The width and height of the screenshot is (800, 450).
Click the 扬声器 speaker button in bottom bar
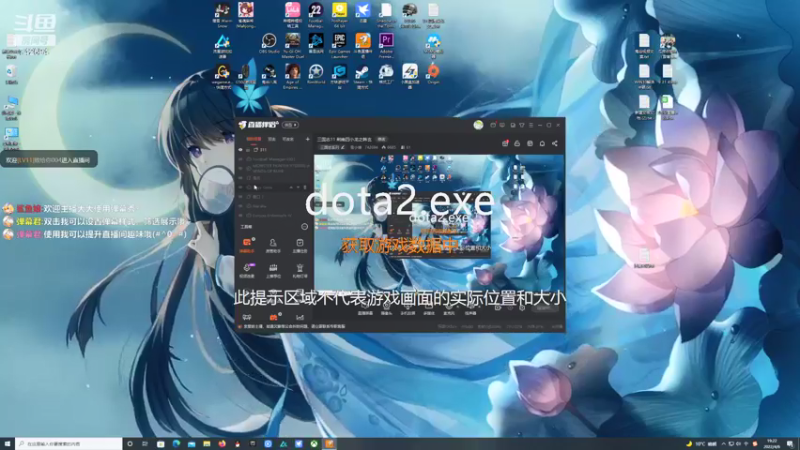pyautogui.click(x=470, y=310)
